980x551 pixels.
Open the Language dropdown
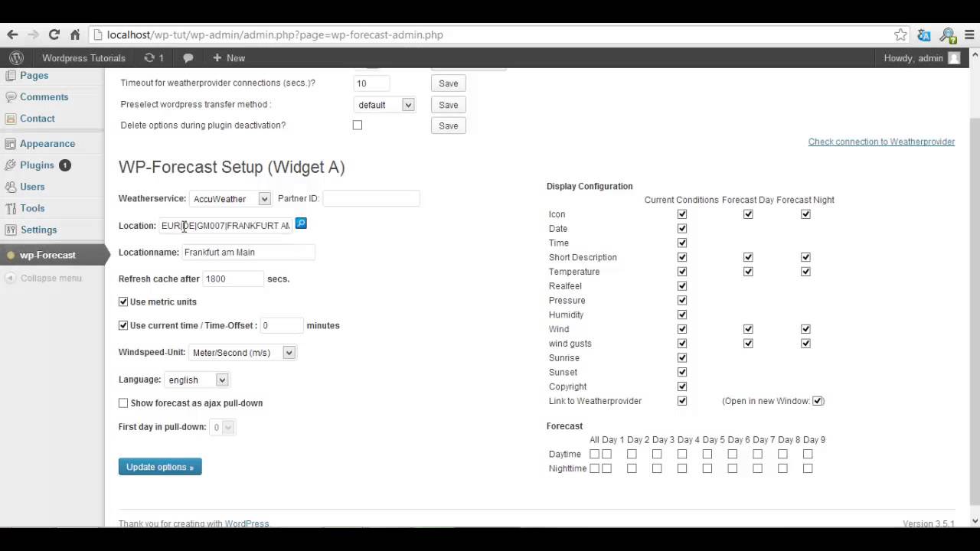(196, 380)
